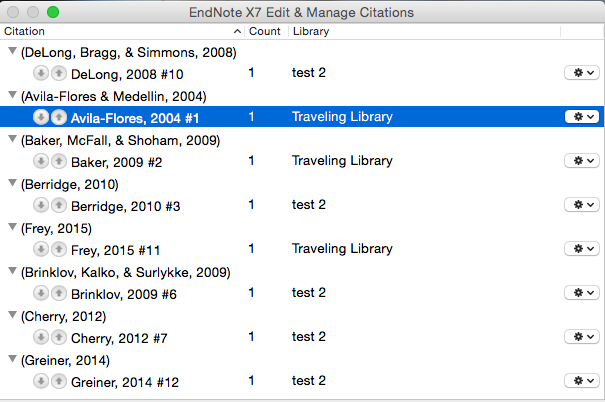The image size is (605, 402).
Task: Collapse the Baker, McFall, & Shoham group
Action: click(11, 140)
